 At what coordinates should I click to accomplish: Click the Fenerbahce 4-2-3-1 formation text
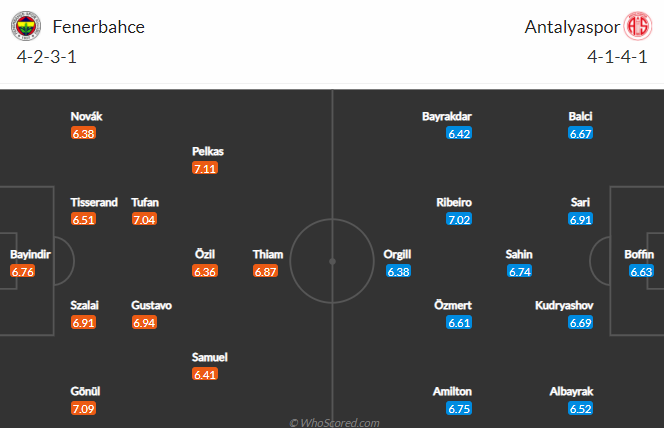click(47, 57)
